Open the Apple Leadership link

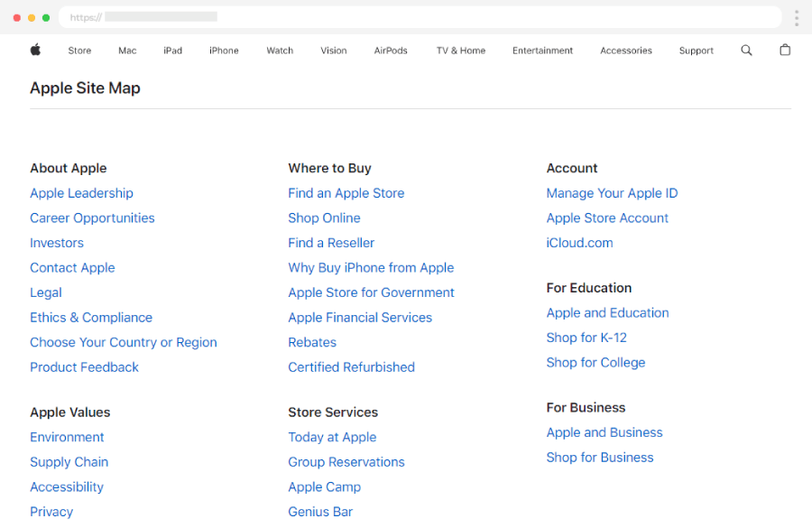tap(81, 193)
